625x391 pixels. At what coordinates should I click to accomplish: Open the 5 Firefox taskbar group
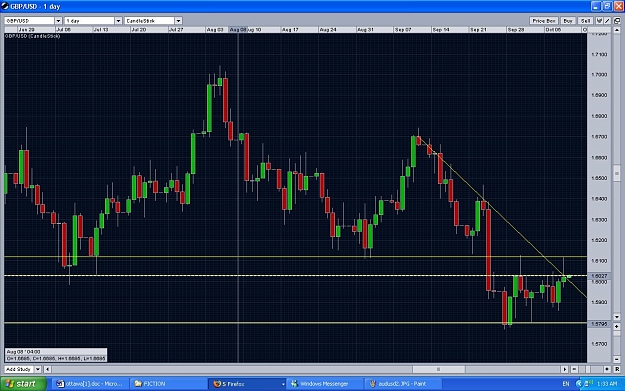[247, 383]
